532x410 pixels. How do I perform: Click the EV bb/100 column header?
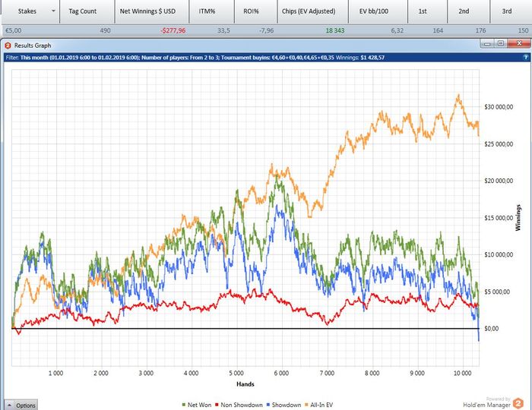click(x=374, y=11)
